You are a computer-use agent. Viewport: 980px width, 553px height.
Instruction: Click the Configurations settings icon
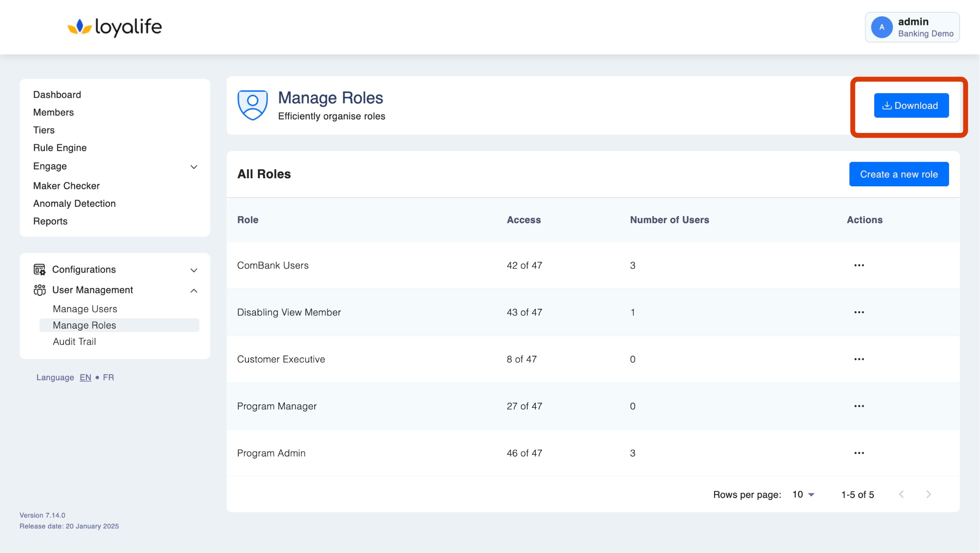click(39, 270)
